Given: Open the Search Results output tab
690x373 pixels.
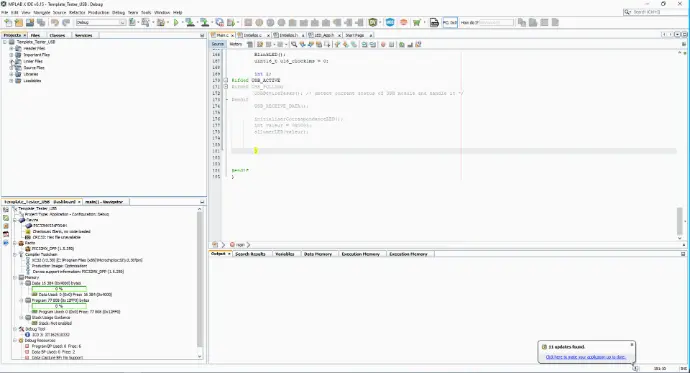Looking at the screenshot, I should (x=250, y=254).
